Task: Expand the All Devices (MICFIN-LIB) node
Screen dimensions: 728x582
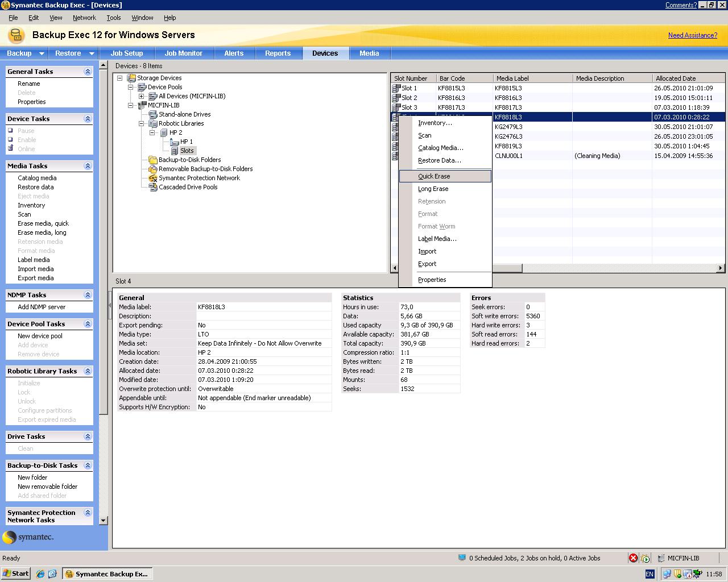Action: (x=142, y=96)
